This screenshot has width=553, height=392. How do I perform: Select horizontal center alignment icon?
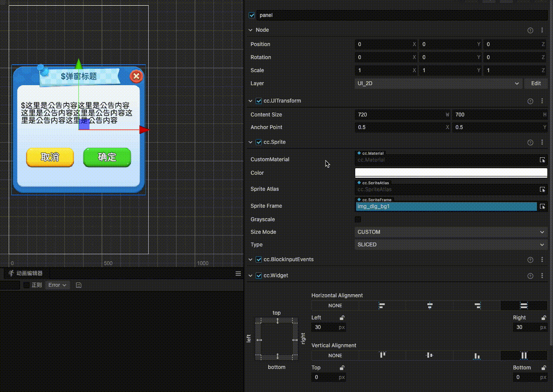430,306
